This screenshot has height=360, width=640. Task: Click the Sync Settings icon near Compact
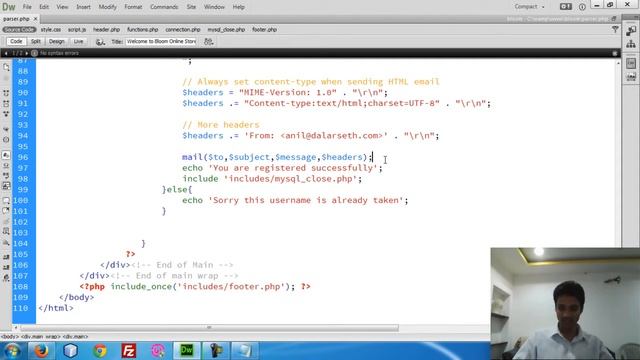point(566,7)
